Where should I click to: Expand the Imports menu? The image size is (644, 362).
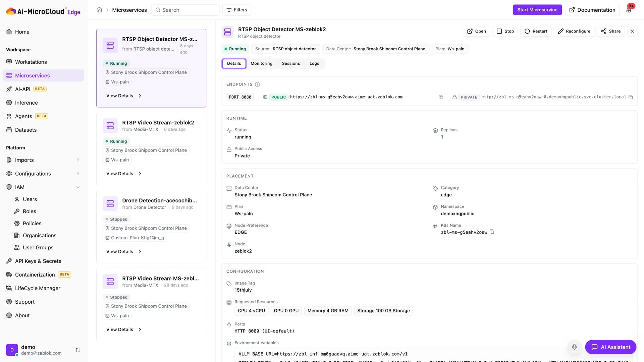tap(44, 160)
